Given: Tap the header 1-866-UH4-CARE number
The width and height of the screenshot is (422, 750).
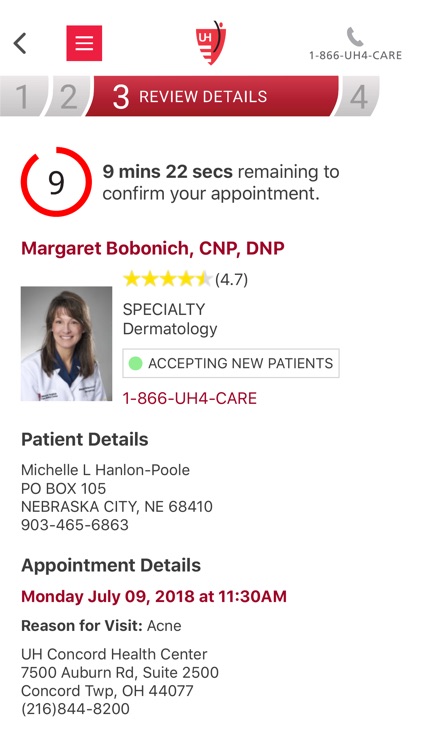Looking at the screenshot, I should [355, 55].
